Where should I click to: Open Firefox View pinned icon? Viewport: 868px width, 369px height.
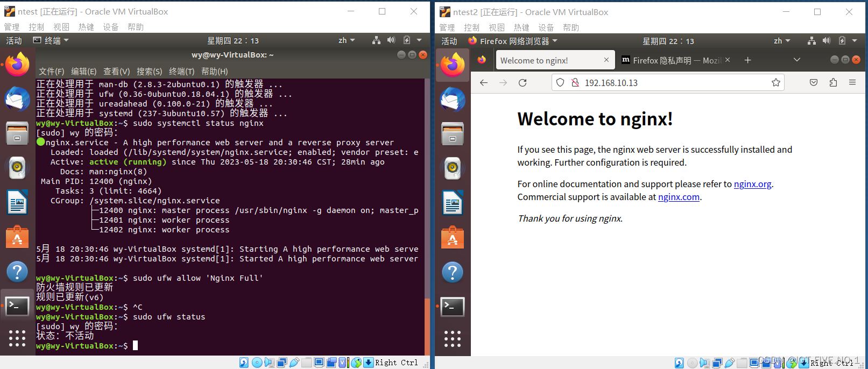click(482, 60)
